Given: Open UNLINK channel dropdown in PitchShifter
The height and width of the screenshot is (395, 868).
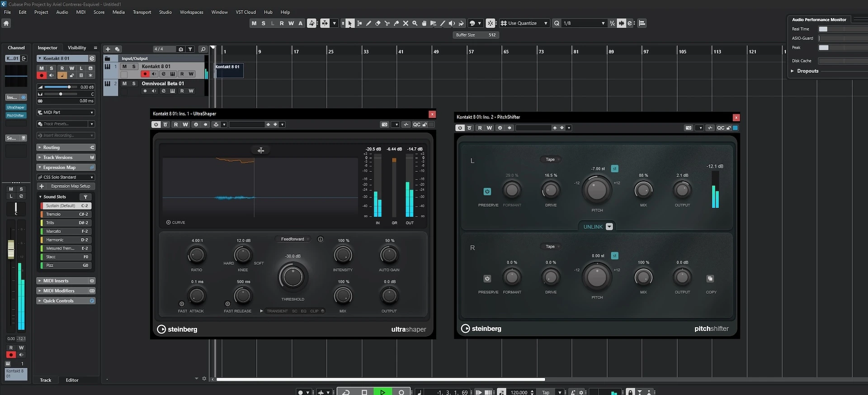Looking at the screenshot, I should (x=609, y=227).
